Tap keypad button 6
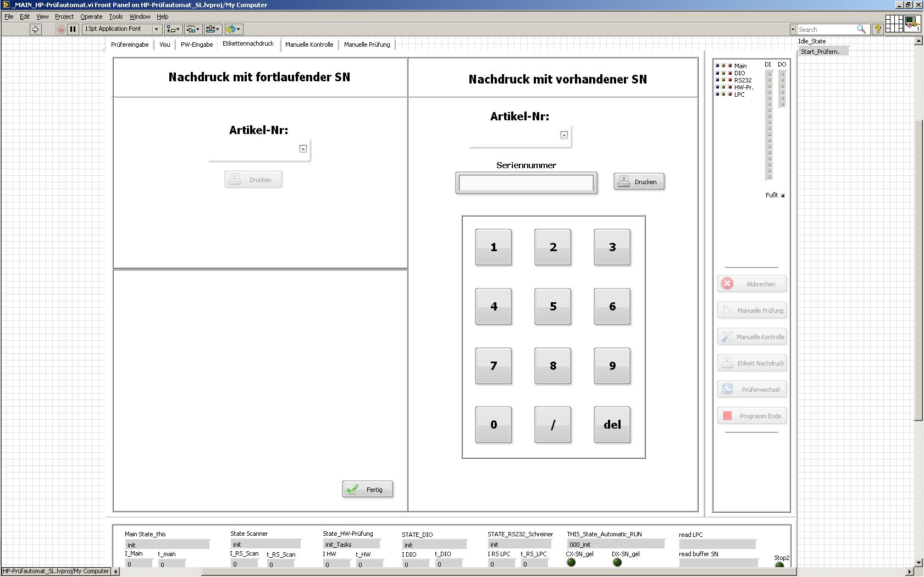 [612, 307]
